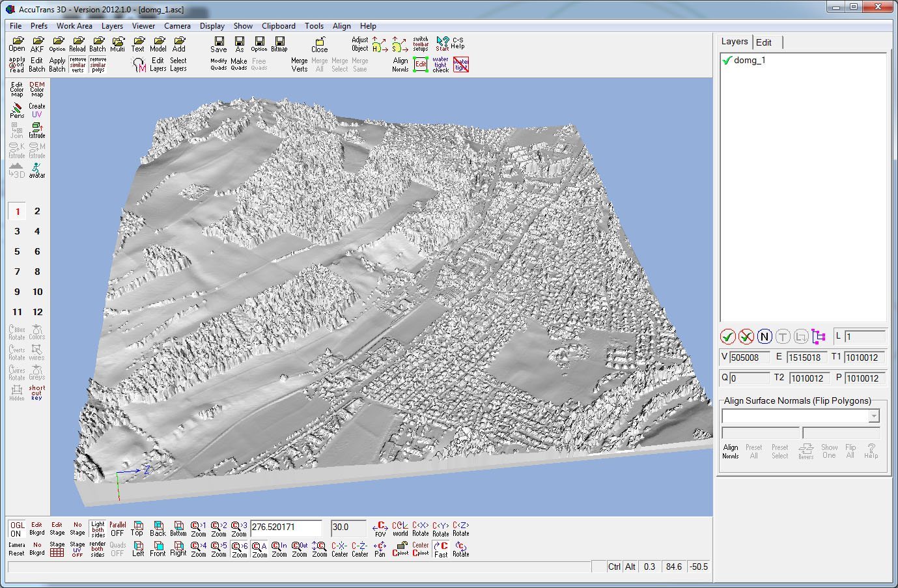Run the water tight check
Screen dimensions: 898x588
tap(440, 64)
